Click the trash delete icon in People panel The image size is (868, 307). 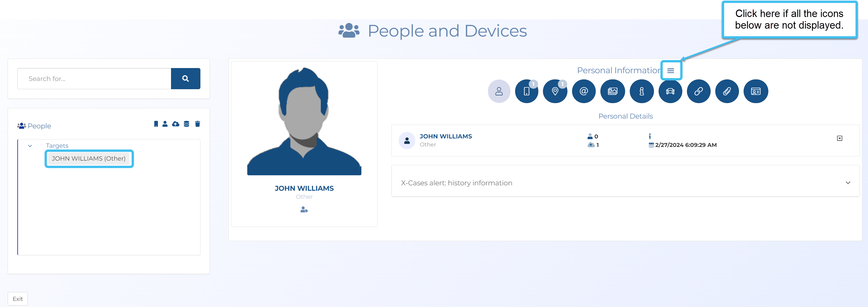tap(198, 124)
